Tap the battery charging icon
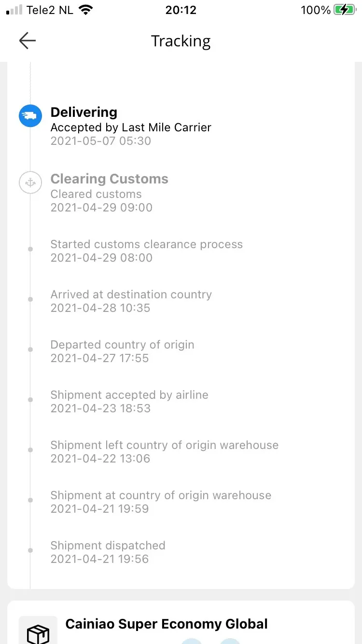Screen dimensions: 362x644 click(x=344, y=10)
